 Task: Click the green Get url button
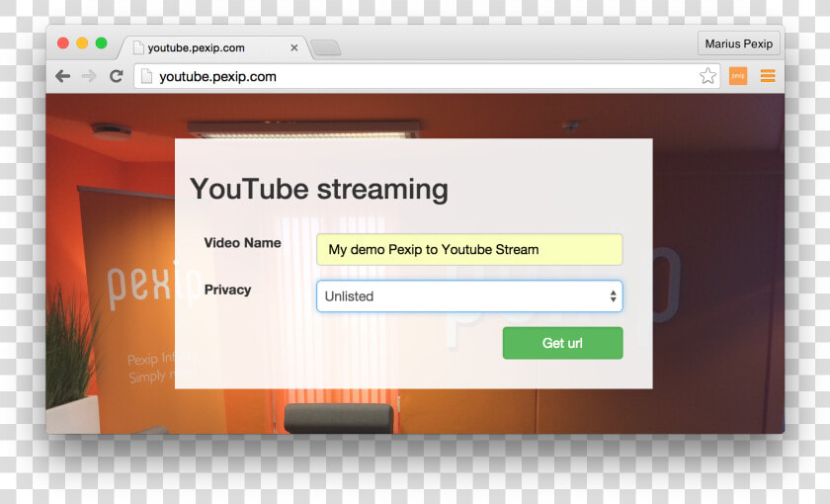pyautogui.click(x=562, y=343)
